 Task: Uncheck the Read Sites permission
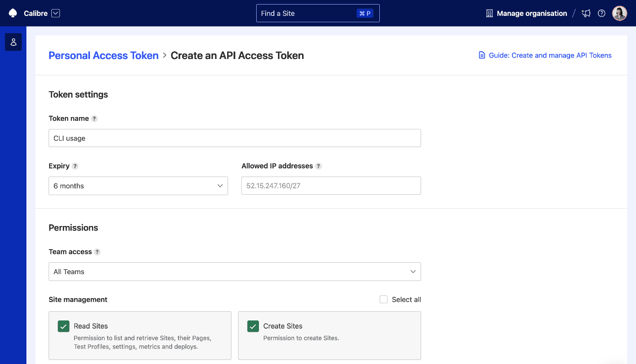(x=64, y=326)
